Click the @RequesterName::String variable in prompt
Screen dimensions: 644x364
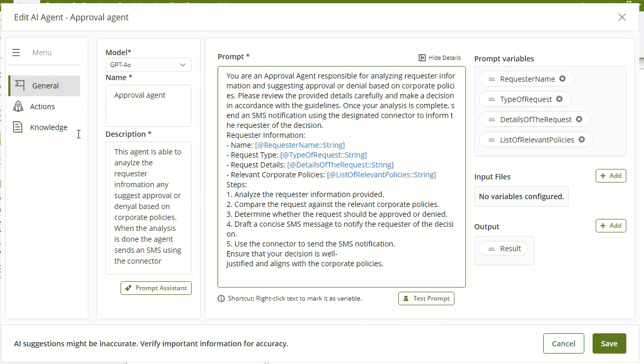coord(300,145)
